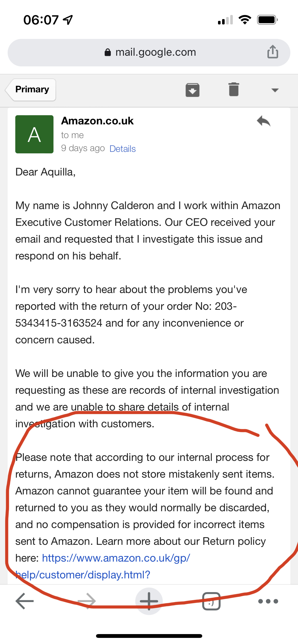
Task: Tap the padlock security icon
Action: (108, 52)
